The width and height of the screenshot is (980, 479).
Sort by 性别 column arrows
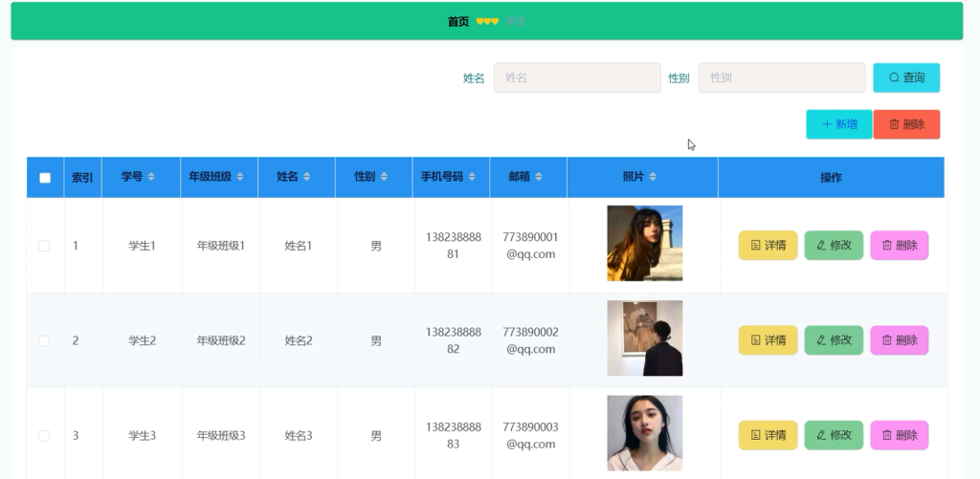pos(384,177)
